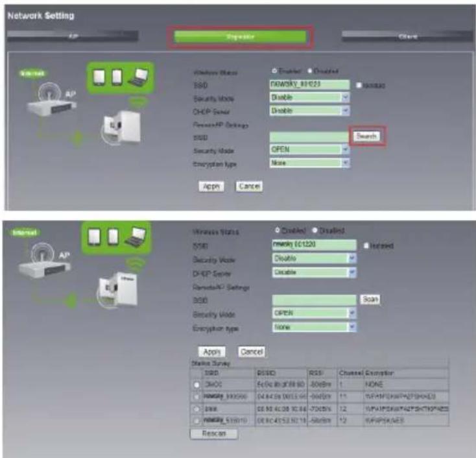476x458 pixels.
Task: Click the local SSID field in lower panel
Action: pos(314,245)
